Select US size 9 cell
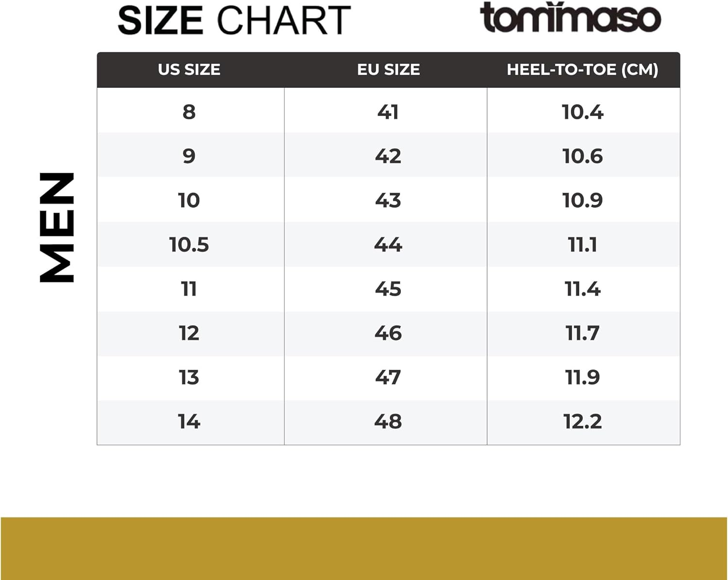Screen dimensions: 728x580 pyautogui.click(x=189, y=156)
